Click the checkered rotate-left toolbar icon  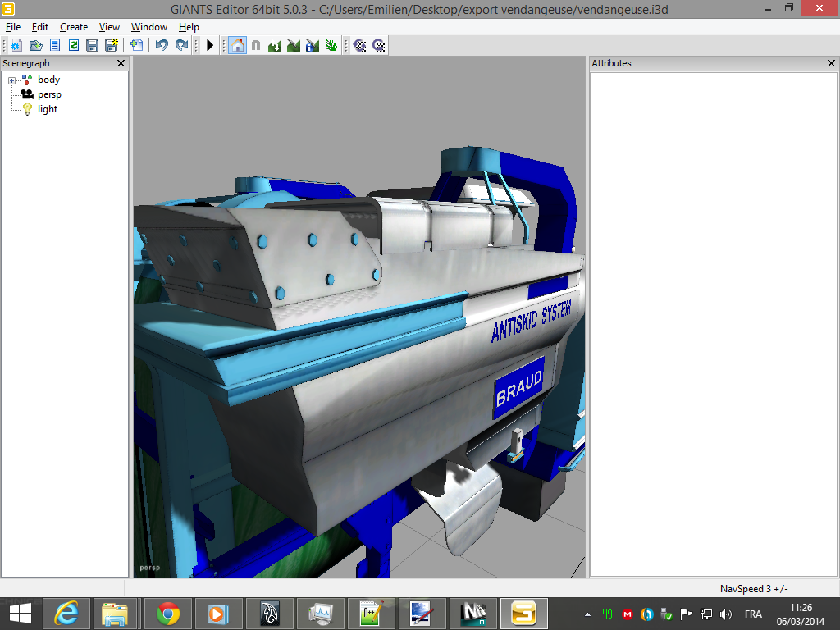[360, 46]
